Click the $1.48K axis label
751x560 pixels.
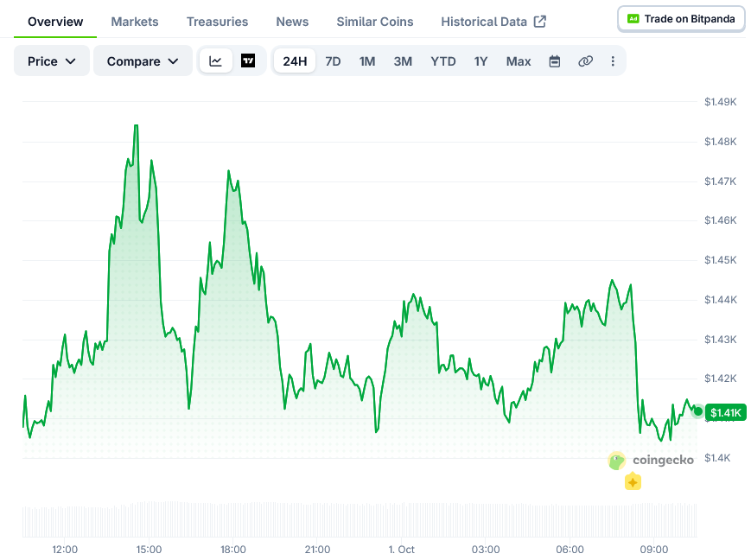point(721,142)
